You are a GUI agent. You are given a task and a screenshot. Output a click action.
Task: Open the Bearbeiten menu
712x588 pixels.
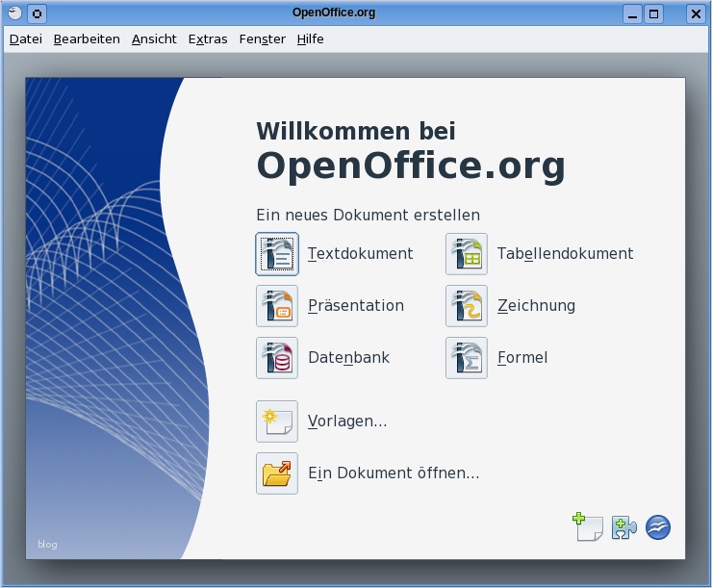coord(87,39)
